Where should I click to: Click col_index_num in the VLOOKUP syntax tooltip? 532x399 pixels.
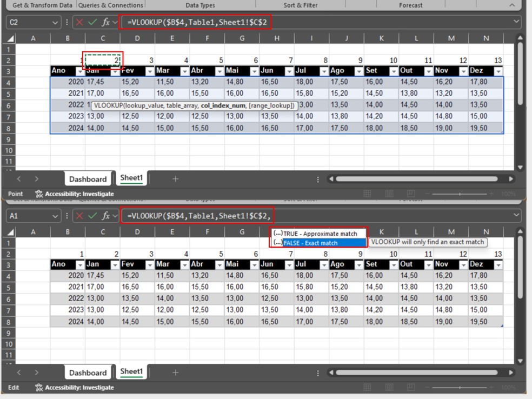tap(222, 105)
